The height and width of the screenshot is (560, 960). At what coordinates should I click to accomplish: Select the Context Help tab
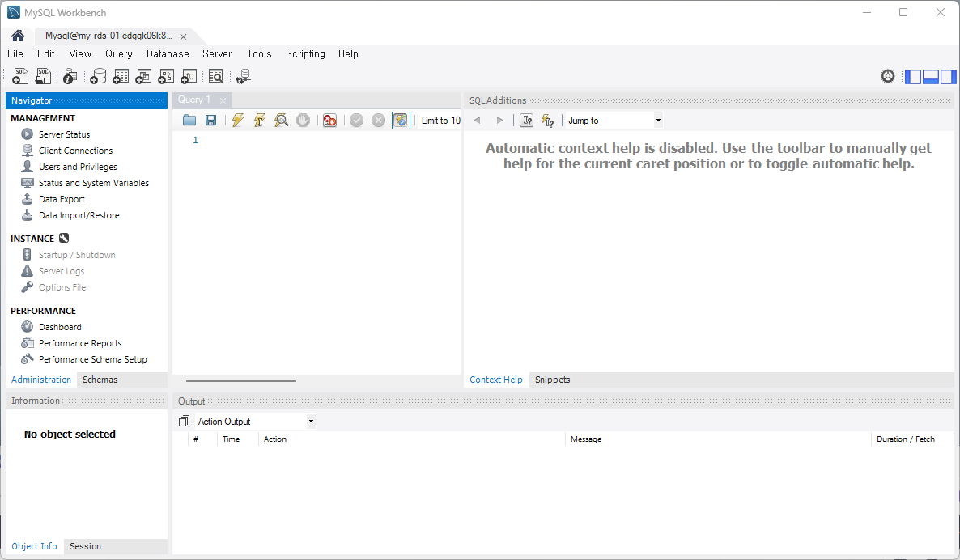496,380
